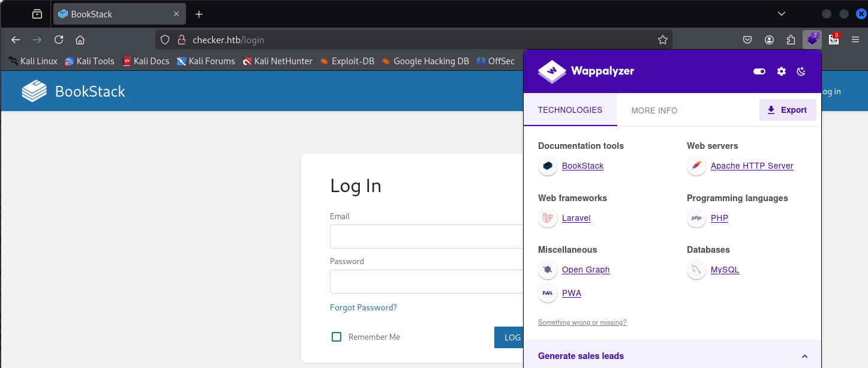This screenshot has height=368, width=868.
Task: Open the extensions puzzle piece icon
Action: coord(791,40)
